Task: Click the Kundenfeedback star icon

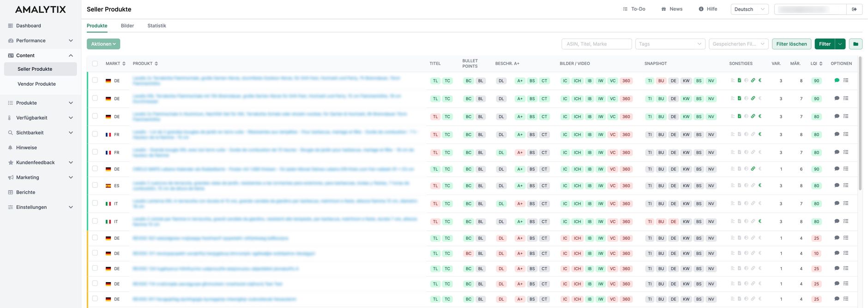Action: coord(11,162)
